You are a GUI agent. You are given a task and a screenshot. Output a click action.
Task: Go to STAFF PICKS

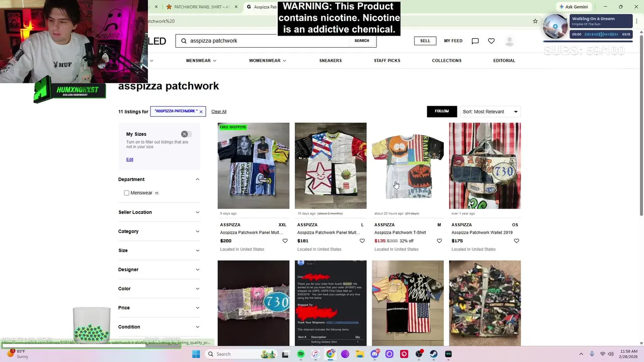coord(387,60)
